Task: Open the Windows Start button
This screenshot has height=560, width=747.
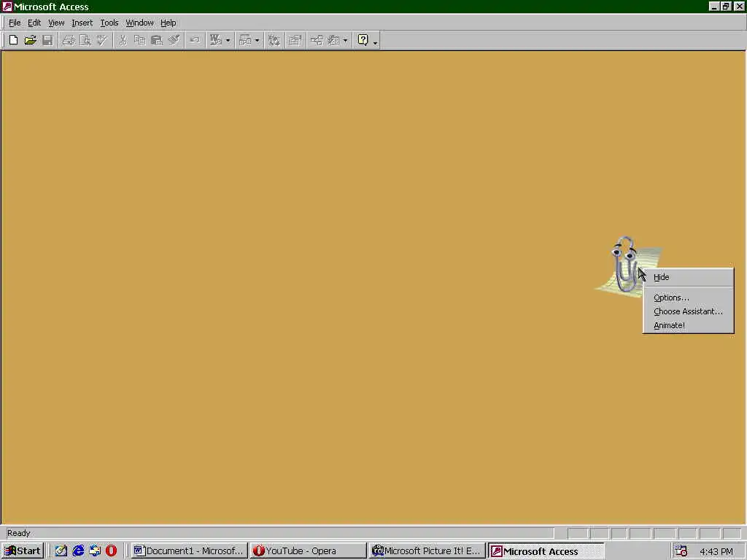Action: (x=23, y=551)
